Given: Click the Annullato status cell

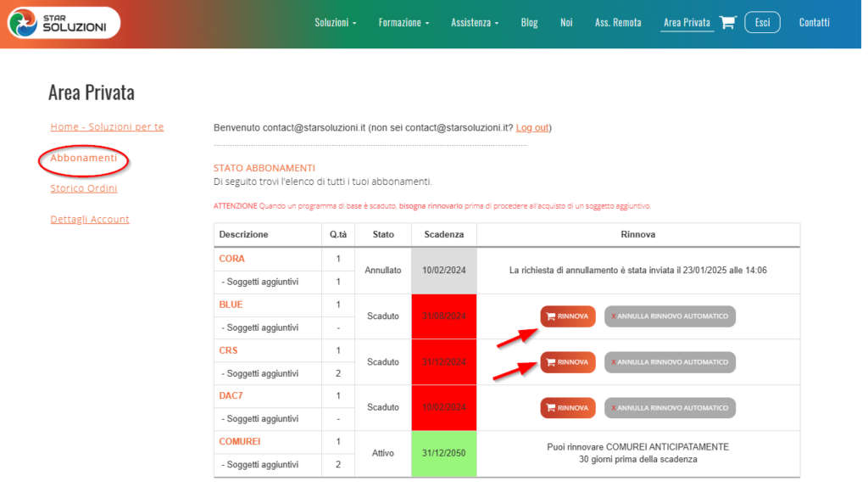Looking at the screenshot, I should [x=383, y=271].
